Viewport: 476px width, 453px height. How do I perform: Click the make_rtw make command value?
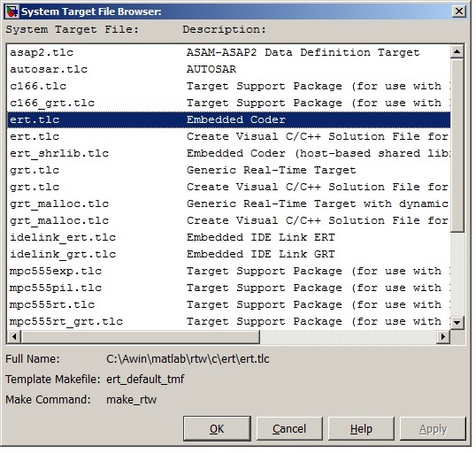(x=131, y=400)
